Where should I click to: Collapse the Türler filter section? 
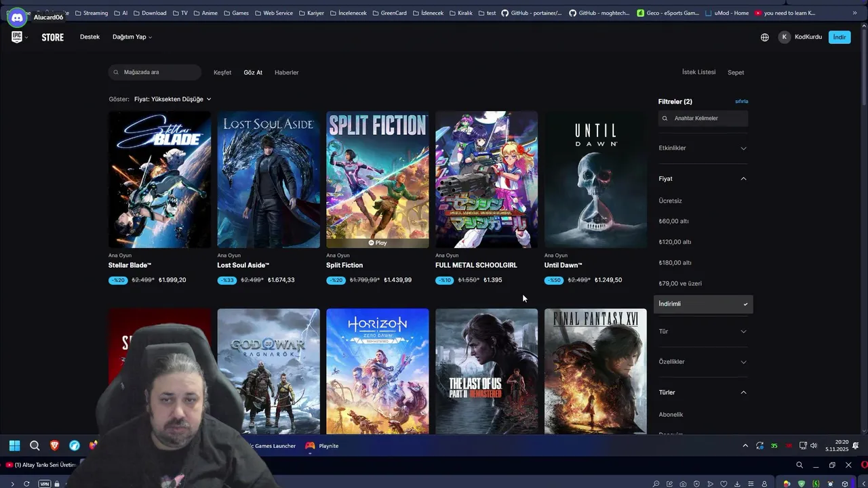tap(703, 392)
